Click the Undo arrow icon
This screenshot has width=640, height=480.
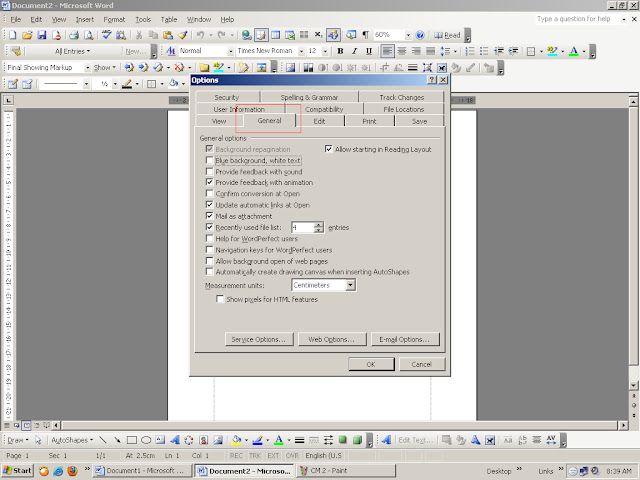[x=200, y=35]
